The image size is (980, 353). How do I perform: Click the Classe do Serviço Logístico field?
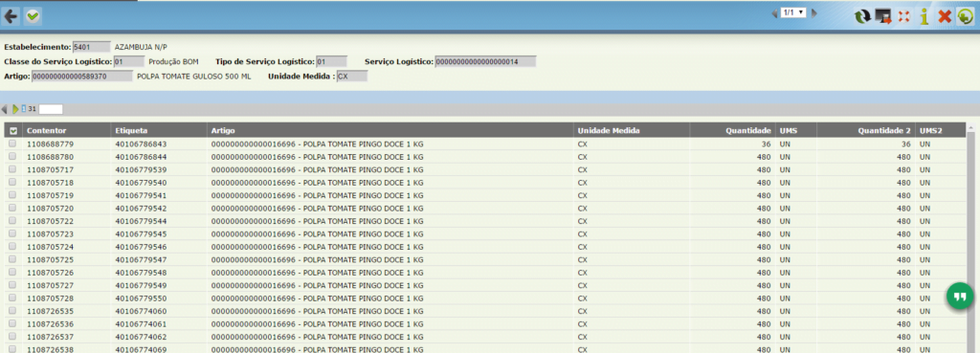coord(128,61)
